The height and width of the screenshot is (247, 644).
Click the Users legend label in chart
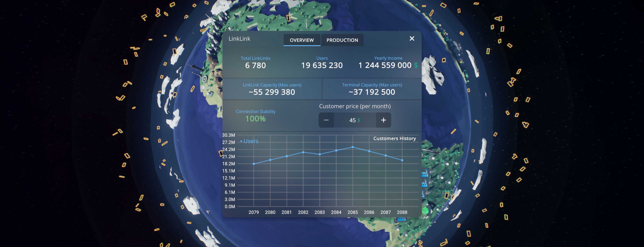251,141
